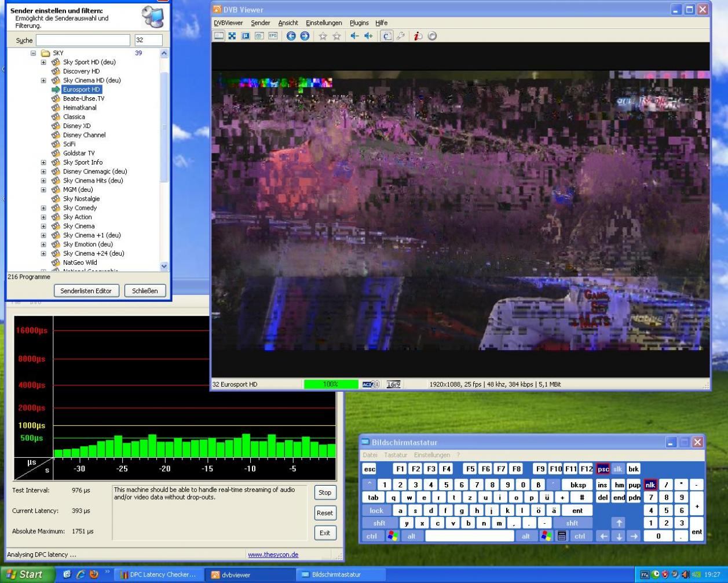The width and height of the screenshot is (728, 583).
Task: Toggle the lock key on on-screen keyboard
Action: point(376,511)
